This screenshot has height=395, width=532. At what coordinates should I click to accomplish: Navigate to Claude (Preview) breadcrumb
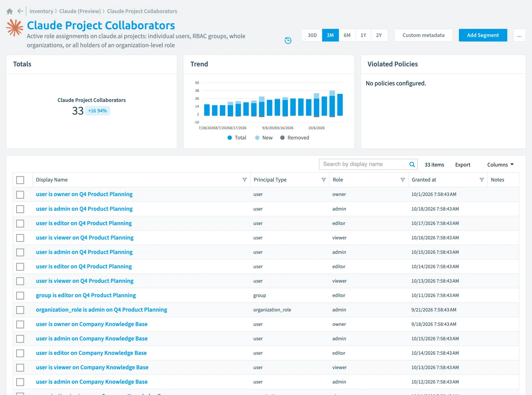[80, 11]
